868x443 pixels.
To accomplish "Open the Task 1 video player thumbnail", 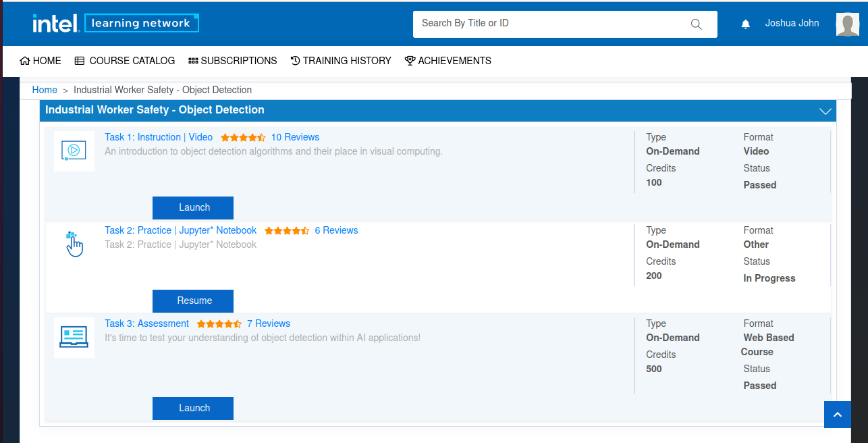I will [74, 151].
